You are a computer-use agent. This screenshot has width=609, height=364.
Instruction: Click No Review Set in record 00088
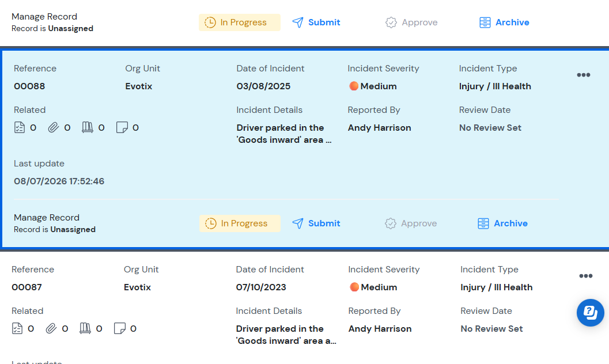coord(490,128)
